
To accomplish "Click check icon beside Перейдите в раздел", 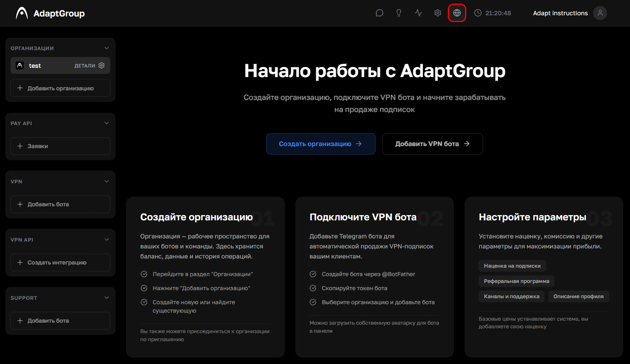I will coord(144,274).
